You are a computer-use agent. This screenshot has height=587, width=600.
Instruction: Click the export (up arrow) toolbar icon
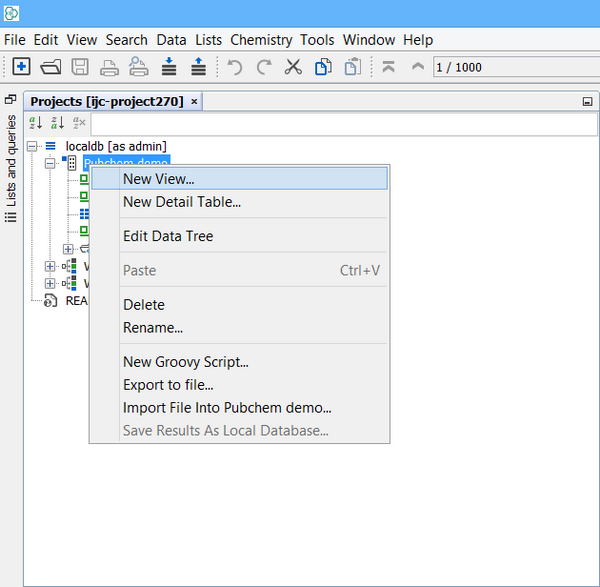coord(198,67)
